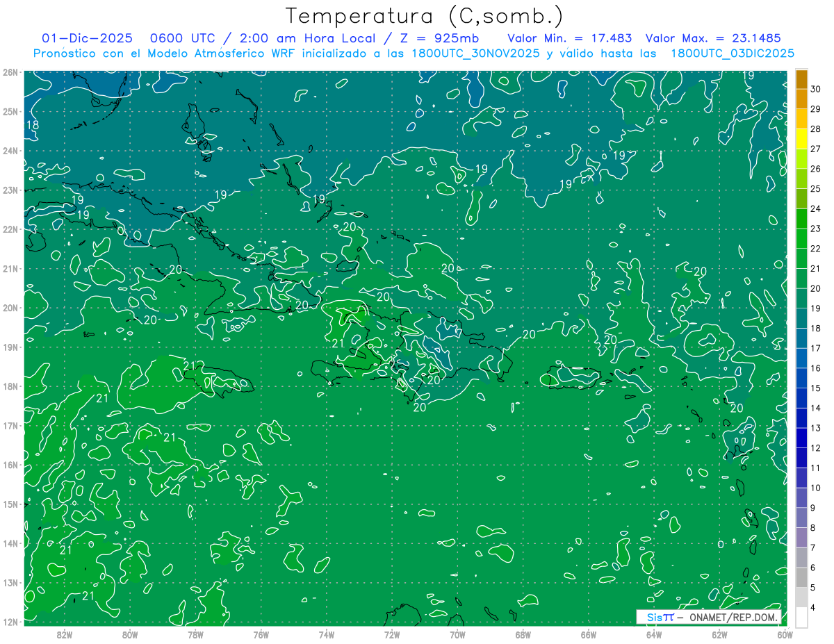
Task: Click the "16N" latitude axis label
Action: point(10,464)
